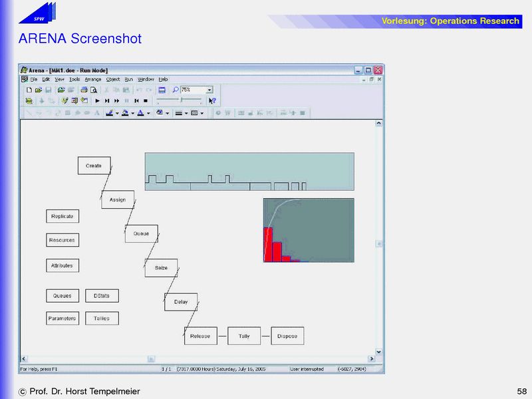Screen dimensions: 532x399
Task: Click the Print icon
Action: (x=84, y=90)
